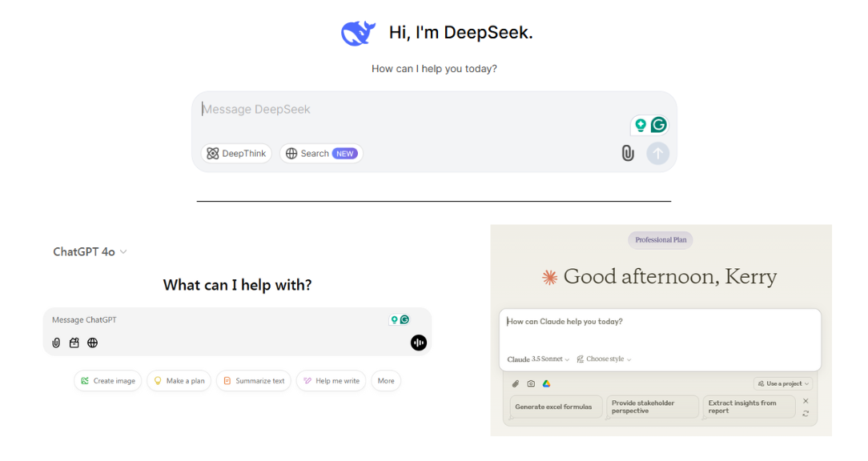Expand the Claude 3.5 Sonnet model dropdown
The height and width of the screenshot is (461, 868).
click(536, 359)
